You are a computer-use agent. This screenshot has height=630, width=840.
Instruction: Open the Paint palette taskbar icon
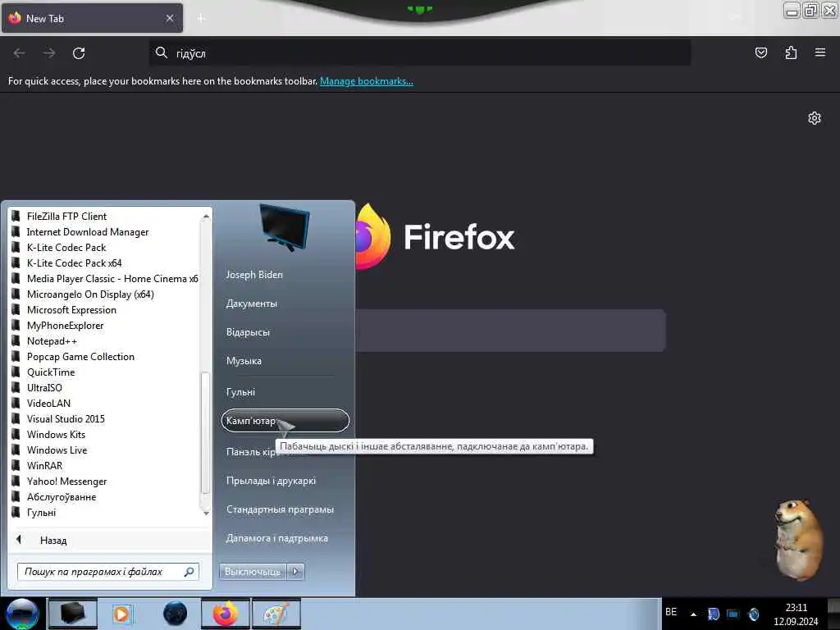tap(276, 614)
